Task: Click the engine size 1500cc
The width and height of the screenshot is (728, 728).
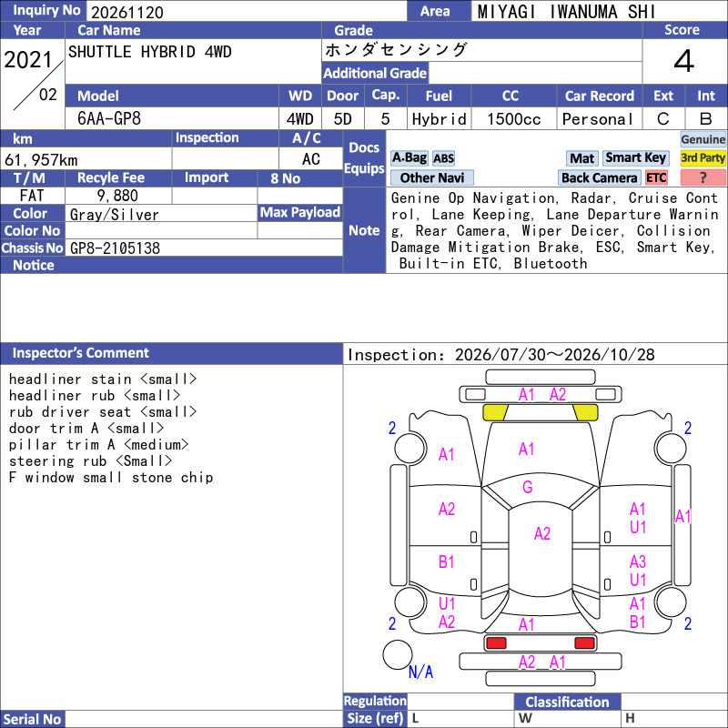Action: coord(514,119)
